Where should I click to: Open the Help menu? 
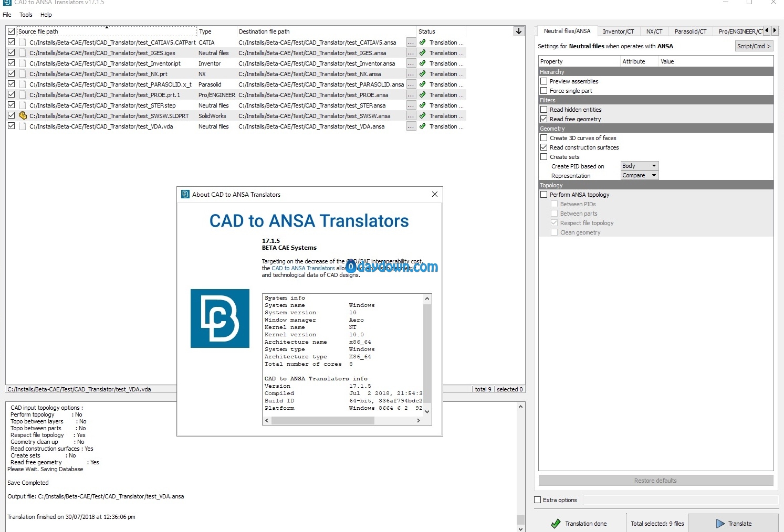pos(46,15)
